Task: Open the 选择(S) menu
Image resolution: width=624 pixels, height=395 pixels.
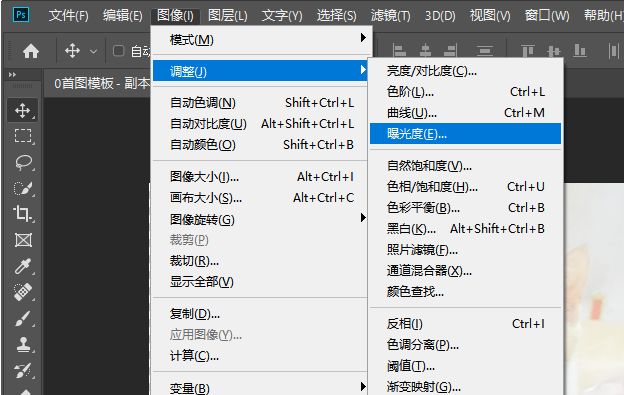Action: 337,16
